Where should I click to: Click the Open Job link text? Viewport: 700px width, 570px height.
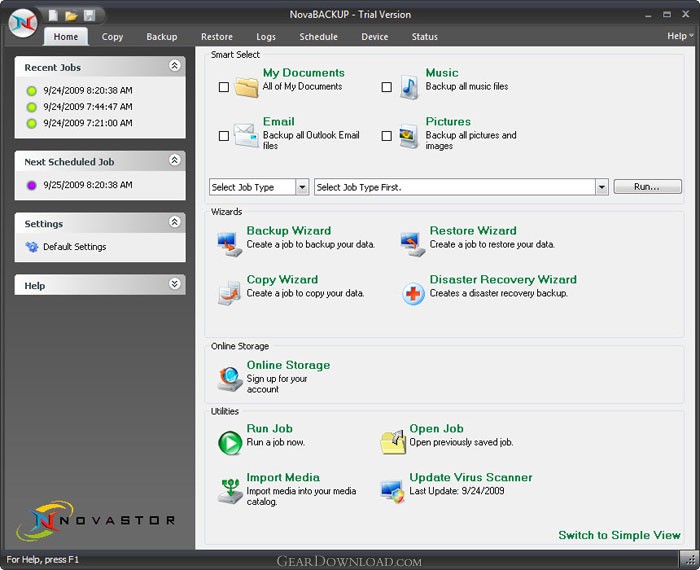click(436, 429)
